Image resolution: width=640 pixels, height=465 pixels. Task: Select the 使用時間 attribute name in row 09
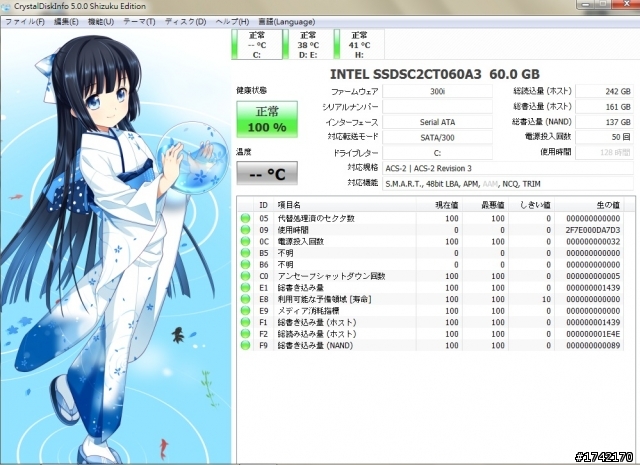(x=293, y=230)
